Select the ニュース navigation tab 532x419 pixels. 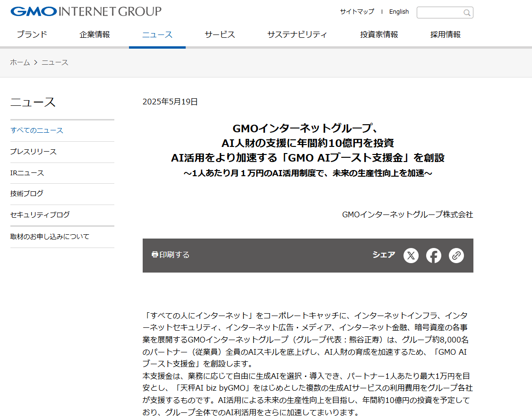click(157, 34)
